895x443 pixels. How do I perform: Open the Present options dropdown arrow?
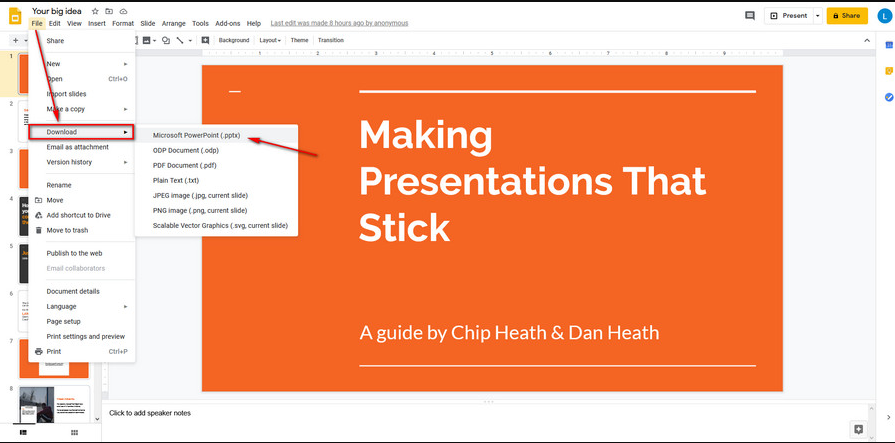click(817, 16)
